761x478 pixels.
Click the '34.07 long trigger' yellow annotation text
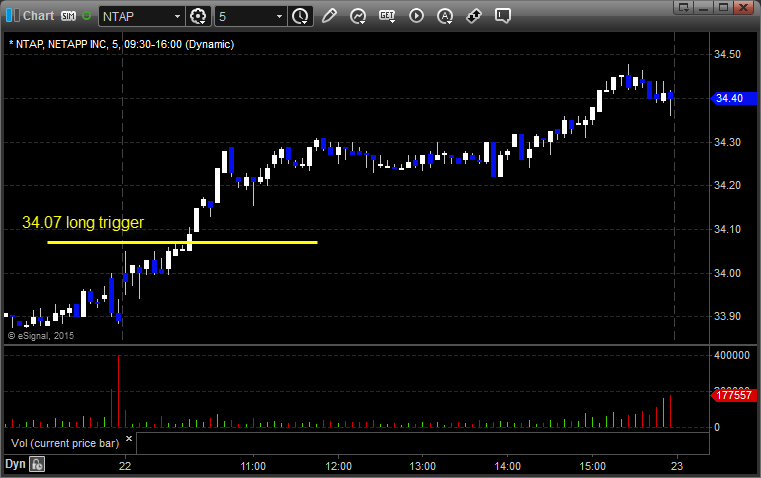(83, 222)
